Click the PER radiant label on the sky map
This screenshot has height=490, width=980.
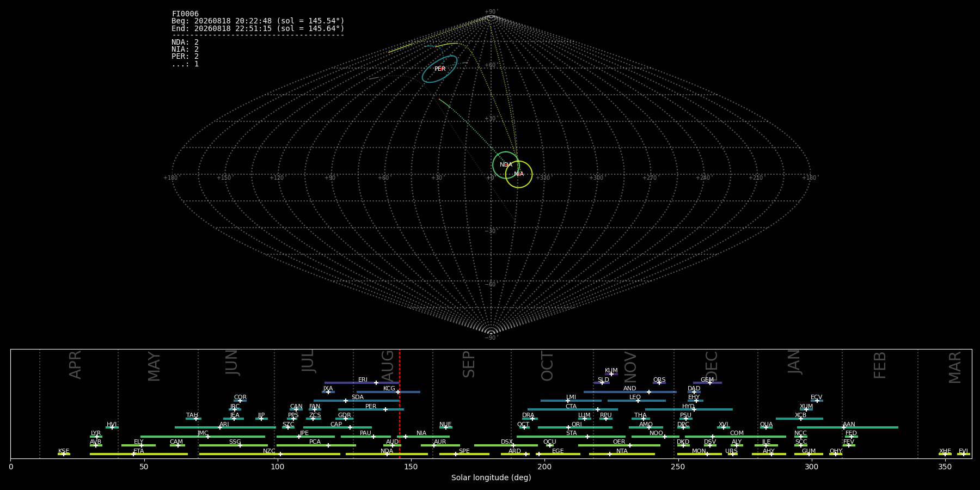click(x=440, y=69)
